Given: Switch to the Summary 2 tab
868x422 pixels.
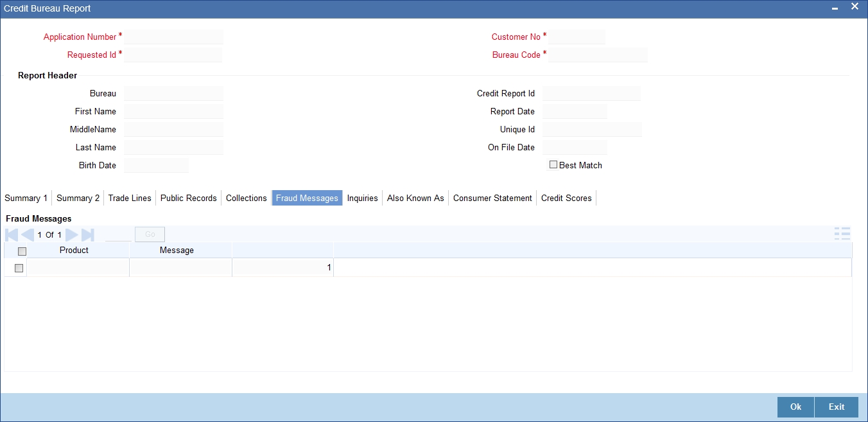Looking at the screenshot, I should click(x=78, y=198).
